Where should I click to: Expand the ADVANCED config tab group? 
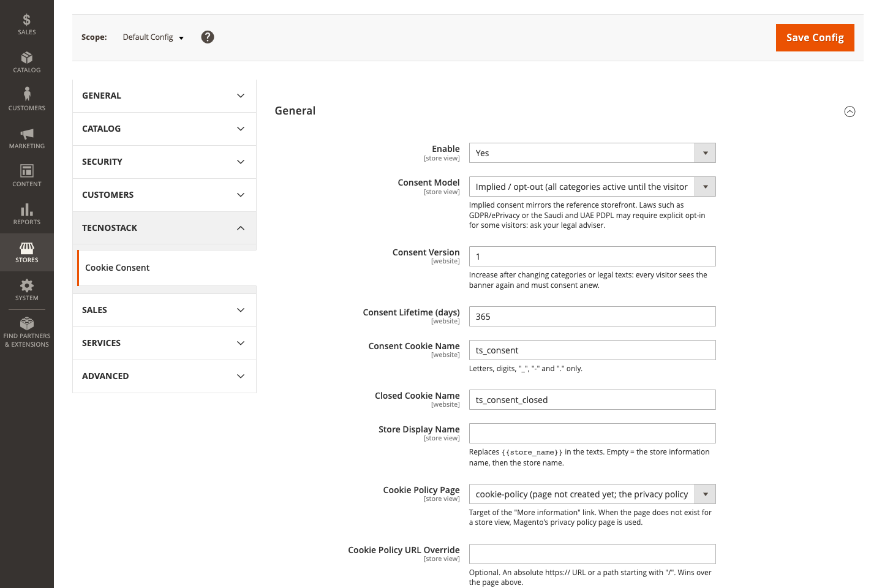[164, 376]
